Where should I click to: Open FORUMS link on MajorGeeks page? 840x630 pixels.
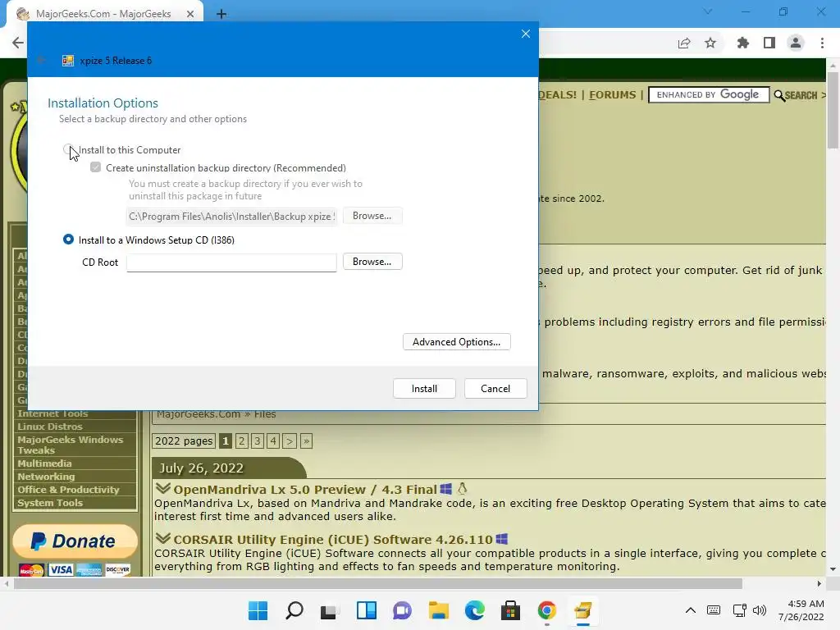pyautogui.click(x=612, y=95)
